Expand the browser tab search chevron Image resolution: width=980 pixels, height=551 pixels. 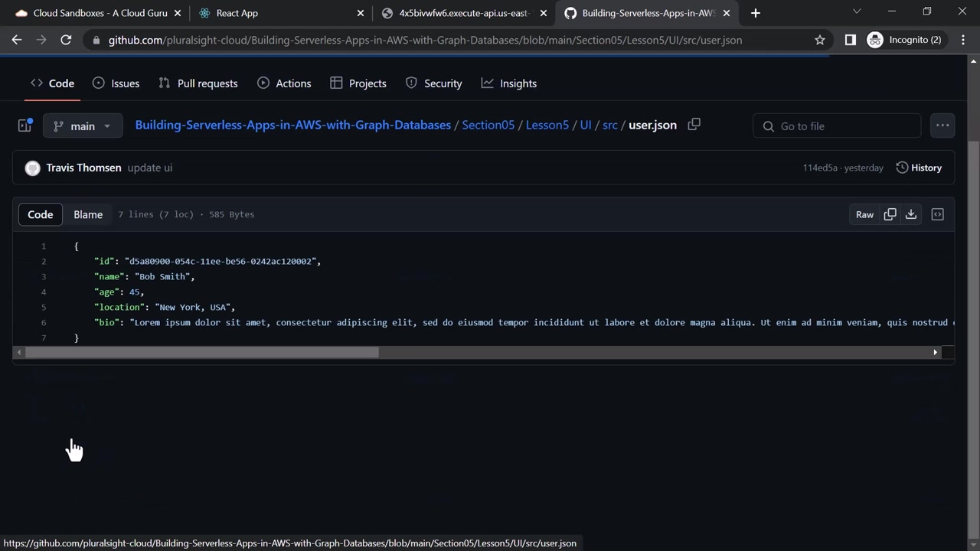[x=857, y=11]
